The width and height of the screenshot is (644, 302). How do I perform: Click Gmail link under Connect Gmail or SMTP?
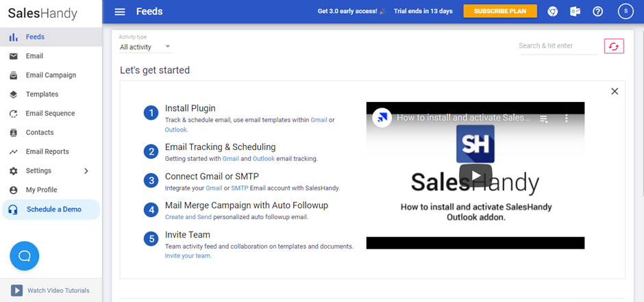(x=214, y=188)
